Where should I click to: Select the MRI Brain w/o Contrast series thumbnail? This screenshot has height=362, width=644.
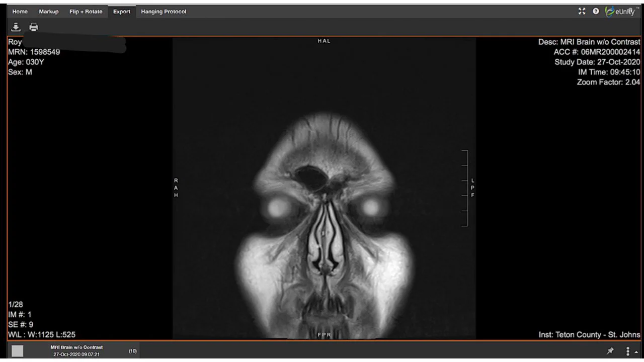pyautogui.click(x=18, y=351)
